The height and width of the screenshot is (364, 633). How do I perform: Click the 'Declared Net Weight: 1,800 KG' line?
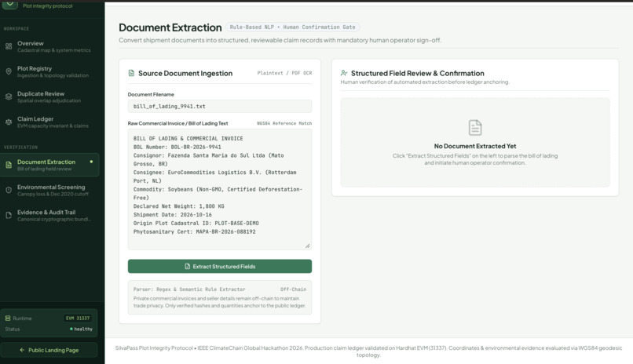click(179, 206)
